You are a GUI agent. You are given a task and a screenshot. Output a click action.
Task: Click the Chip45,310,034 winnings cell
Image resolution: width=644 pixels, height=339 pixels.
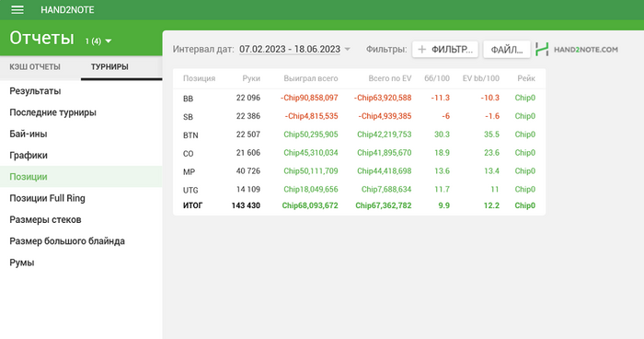[x=311, y=153]
